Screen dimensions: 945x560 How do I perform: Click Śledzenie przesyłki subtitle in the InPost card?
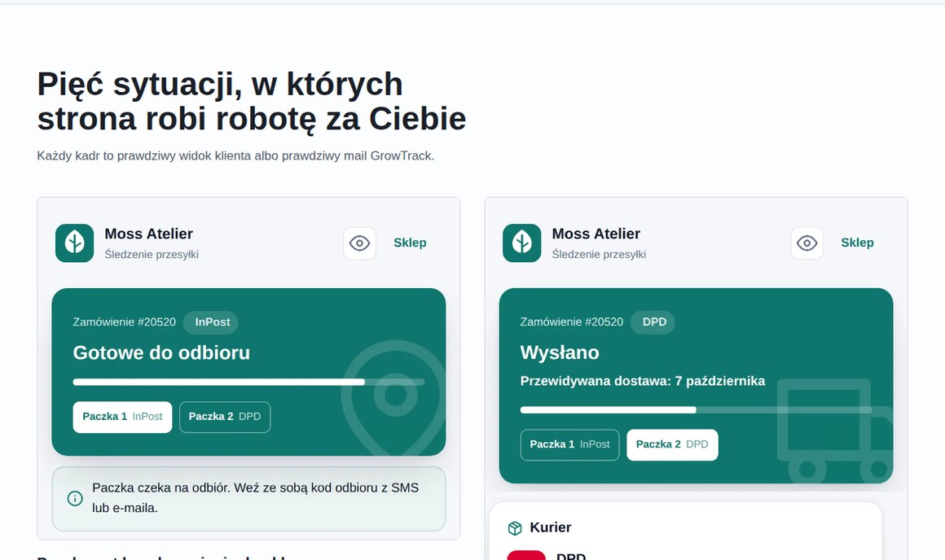click(152, 254)
